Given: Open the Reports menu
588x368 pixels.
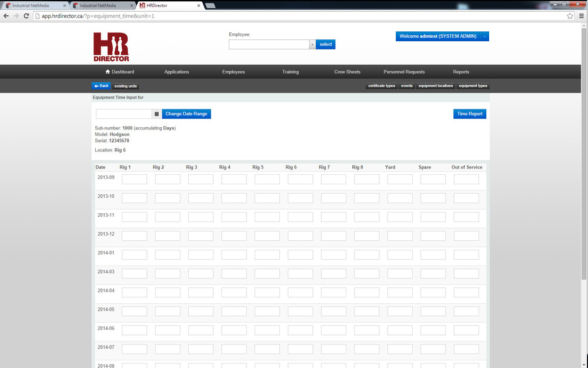Looking at the screenshot, I should click(461, 72).
